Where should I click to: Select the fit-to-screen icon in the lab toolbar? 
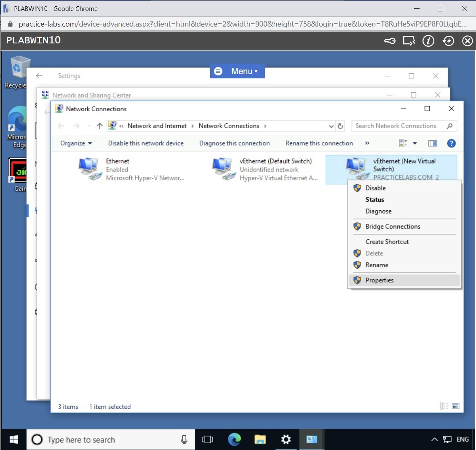click(409, 41)
